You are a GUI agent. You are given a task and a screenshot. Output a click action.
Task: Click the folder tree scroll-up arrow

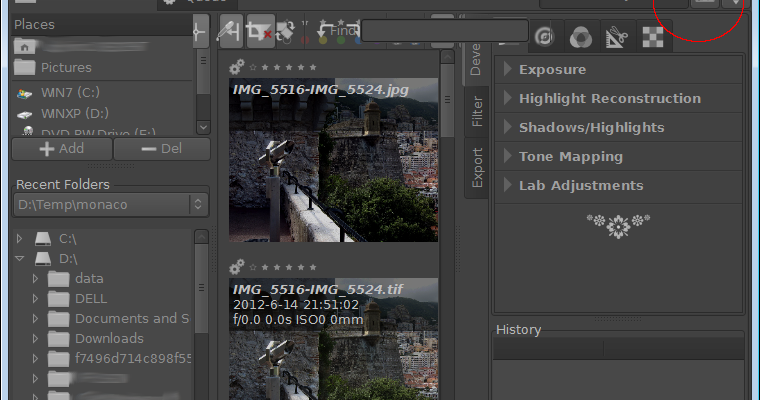point(201,237)
